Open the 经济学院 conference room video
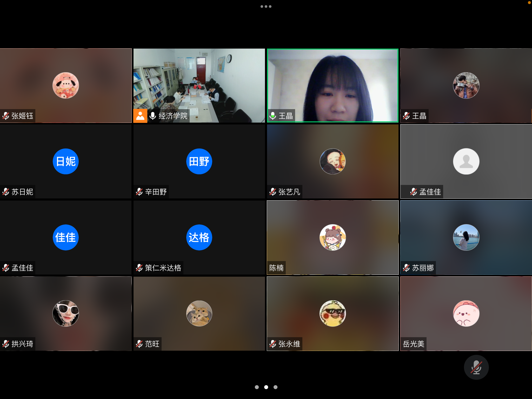Image resolution: width=532 pixels, height=399 pixels. point(199,85)
